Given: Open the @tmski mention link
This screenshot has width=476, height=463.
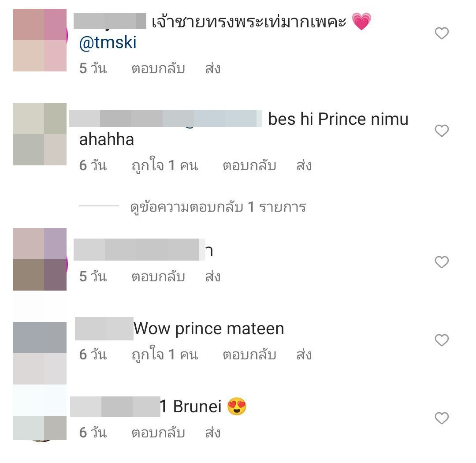Looking at the screenshot, I should point(108,42).
